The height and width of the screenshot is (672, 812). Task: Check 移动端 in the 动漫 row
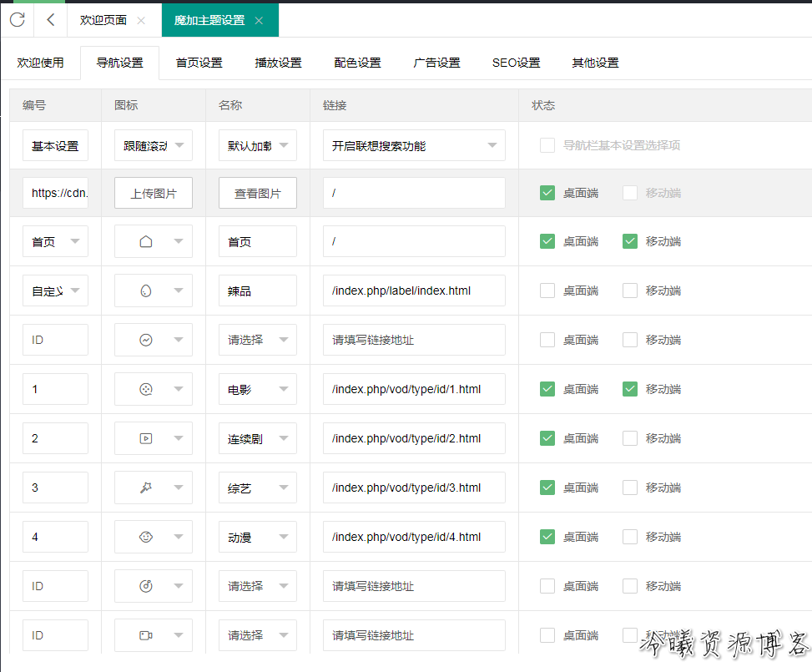[x=630, y=536]
